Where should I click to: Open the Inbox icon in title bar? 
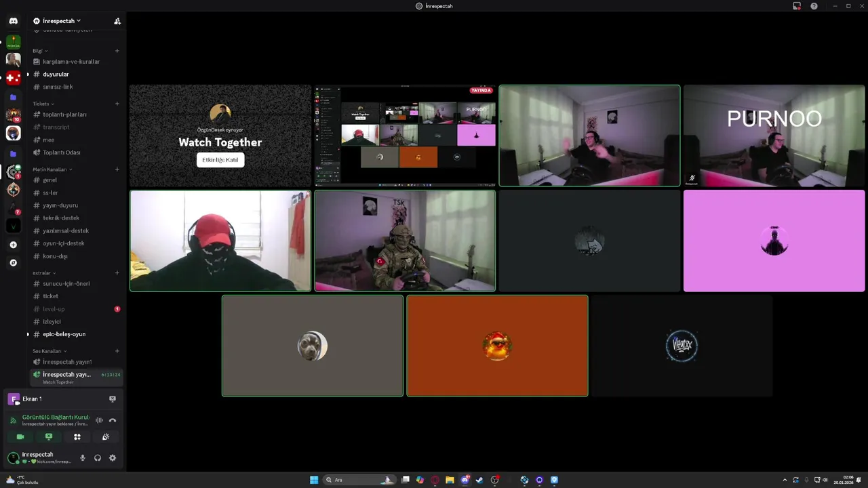click(797, 6)
